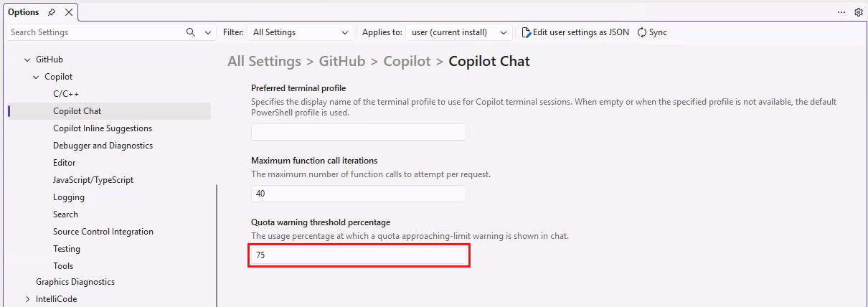Click the Maximum function call iterations field

[x=359, y=194]
